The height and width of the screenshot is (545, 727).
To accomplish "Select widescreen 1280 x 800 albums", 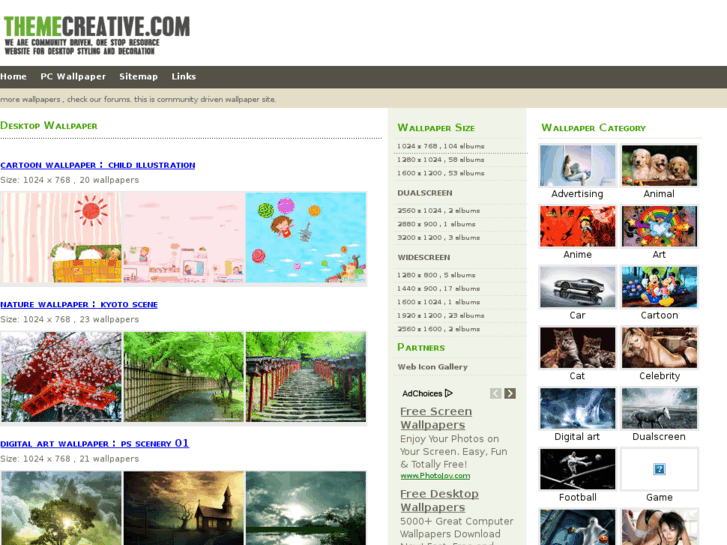I will coord(436,275).
